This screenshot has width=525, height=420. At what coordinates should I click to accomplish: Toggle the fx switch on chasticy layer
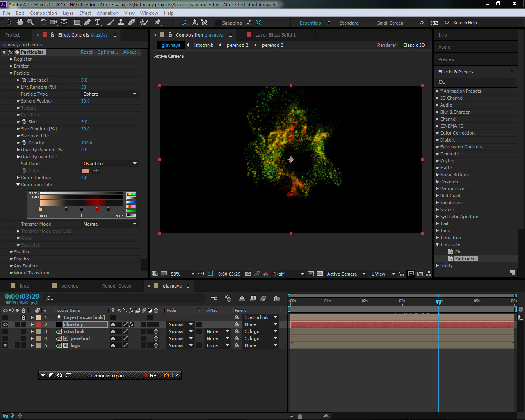click(131, 324)
